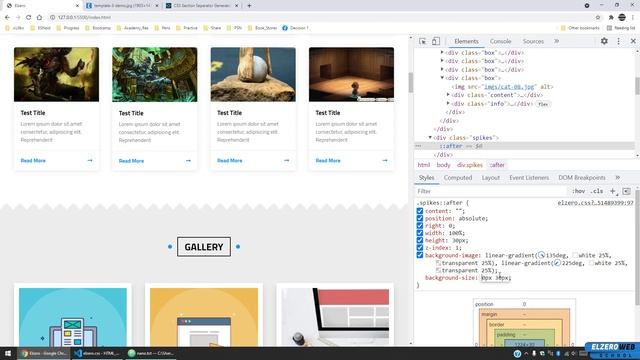Show more DevTools panels chevron
Screen dimensions: 640x360
(556, 41)
